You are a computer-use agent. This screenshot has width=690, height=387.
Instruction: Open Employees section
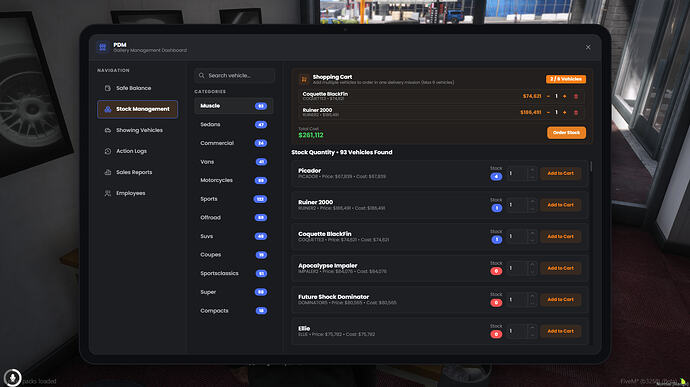(137, 193)
